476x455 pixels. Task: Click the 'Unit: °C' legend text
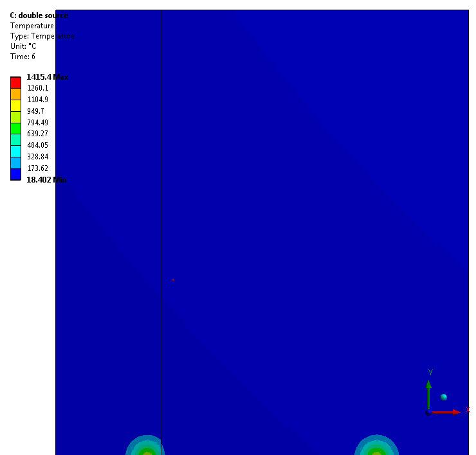tap(23, 46)
